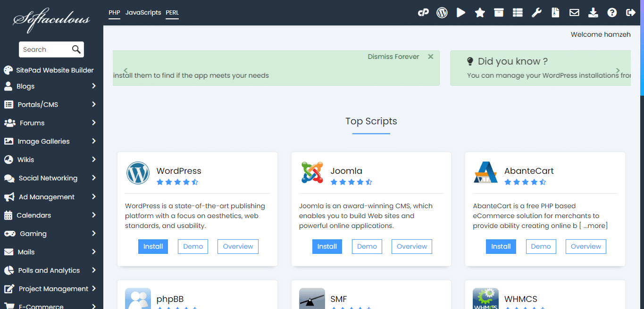Image resolution: width=644 pixels, height=309 pixels.
Task: Click the search magnifier icon
Action: pos(76,49)
